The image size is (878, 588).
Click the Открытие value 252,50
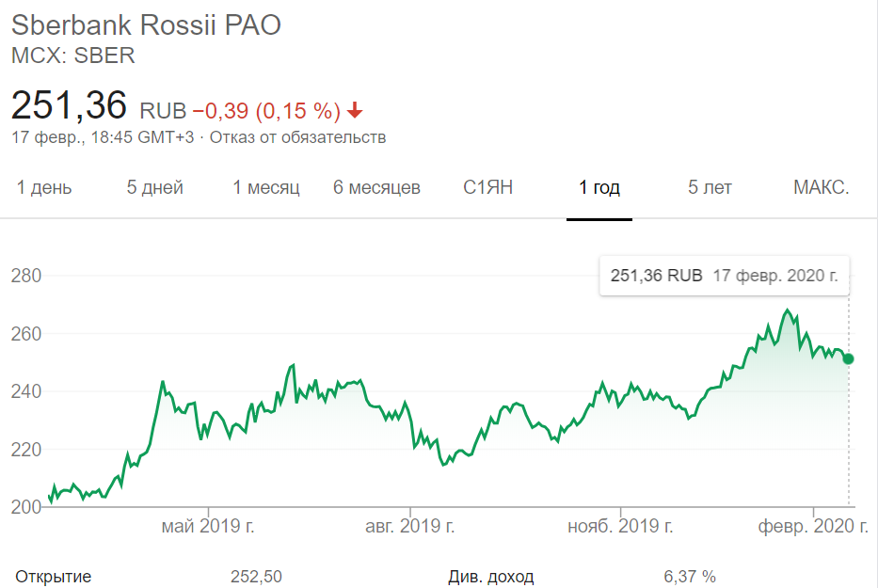256,576
